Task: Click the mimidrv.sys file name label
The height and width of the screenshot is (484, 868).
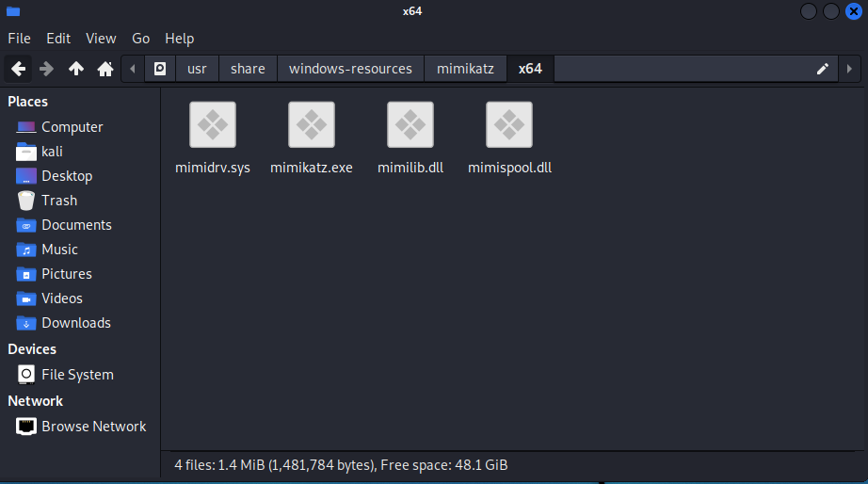Action: click(x=213, y=168)
